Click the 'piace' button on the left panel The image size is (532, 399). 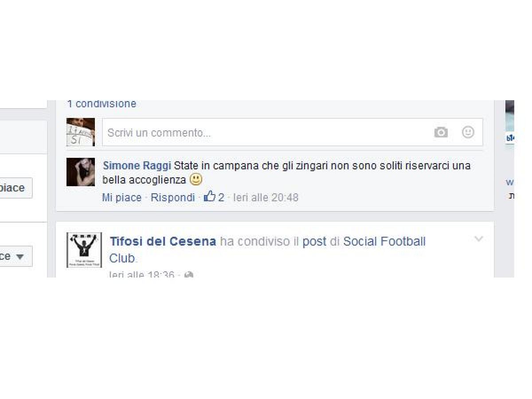[x=16, y=188]
